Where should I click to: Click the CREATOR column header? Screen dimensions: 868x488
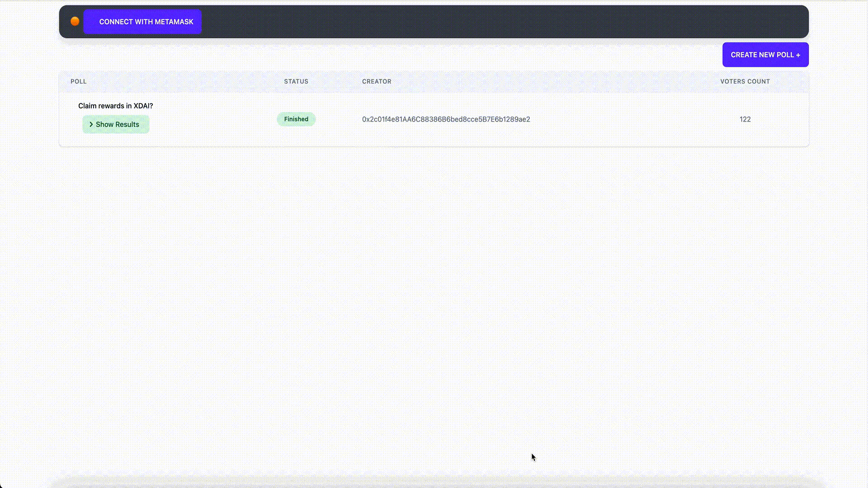coord(377,81)
